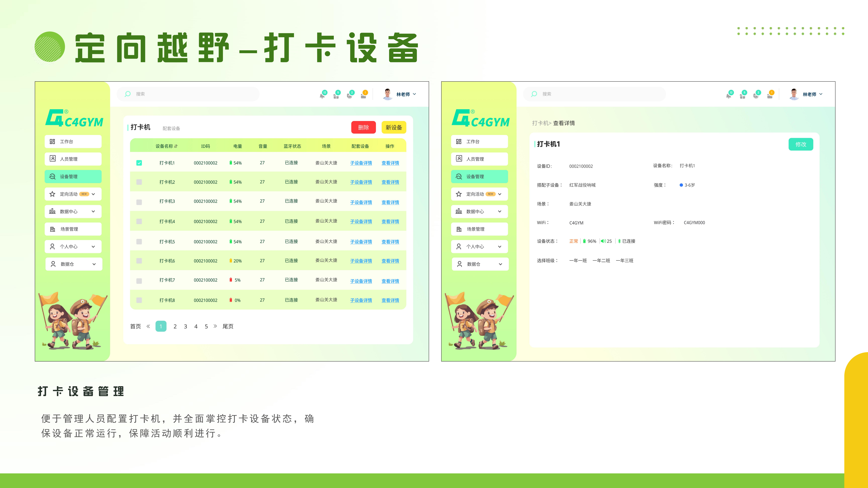Expand 林老师 user dropdown in right window
Viewport: 868px width, 488px height.
[821, 94]
